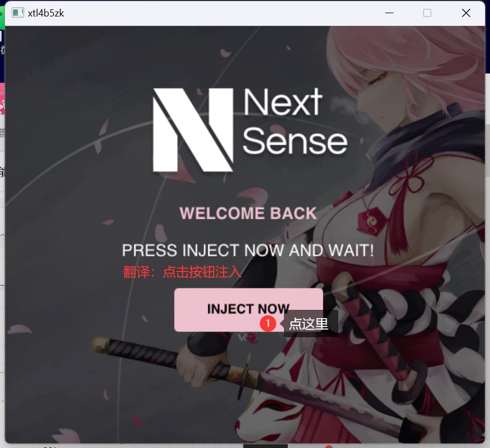The height and width of the screenshot is (448, 490).
Task: Click the large white N logo
Action: [193, 130]
